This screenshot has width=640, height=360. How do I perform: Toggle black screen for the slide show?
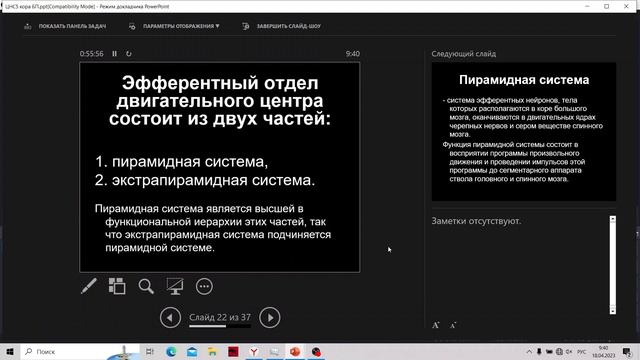pyautogui.click(x=175, y=286)
